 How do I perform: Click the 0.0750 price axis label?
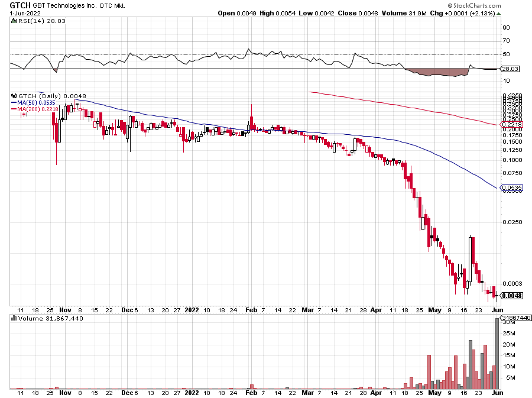pos(512,173)
